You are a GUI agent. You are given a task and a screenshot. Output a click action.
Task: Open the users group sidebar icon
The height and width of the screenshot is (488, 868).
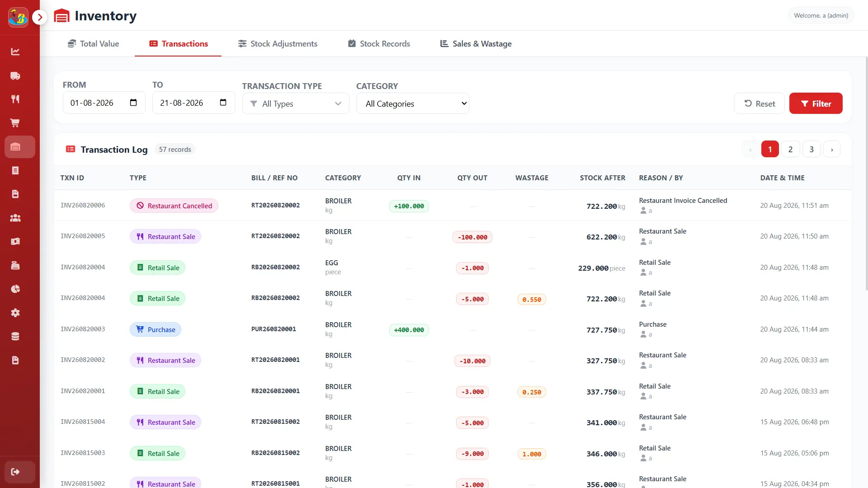pos(15,218)
